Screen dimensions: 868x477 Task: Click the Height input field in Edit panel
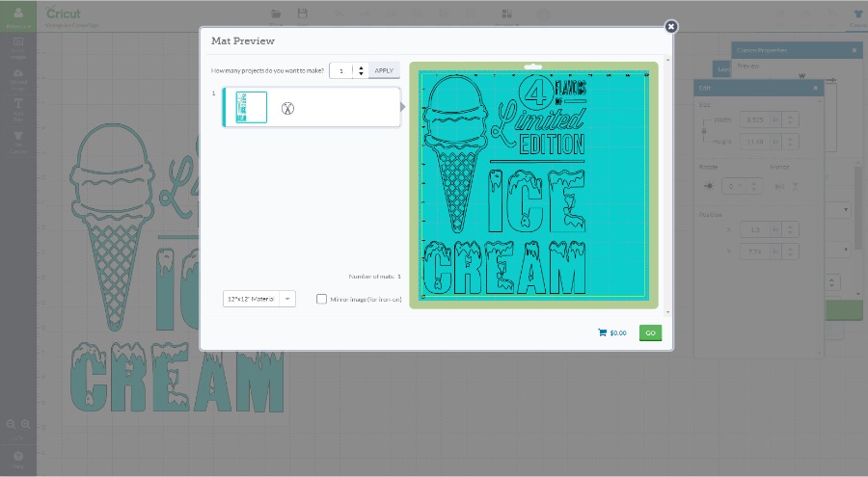point(755,142)
